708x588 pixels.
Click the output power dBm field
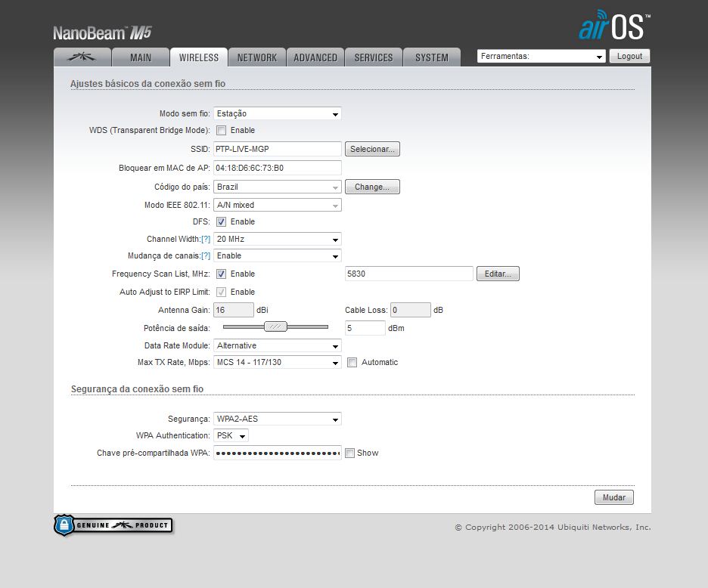point(365,328)
